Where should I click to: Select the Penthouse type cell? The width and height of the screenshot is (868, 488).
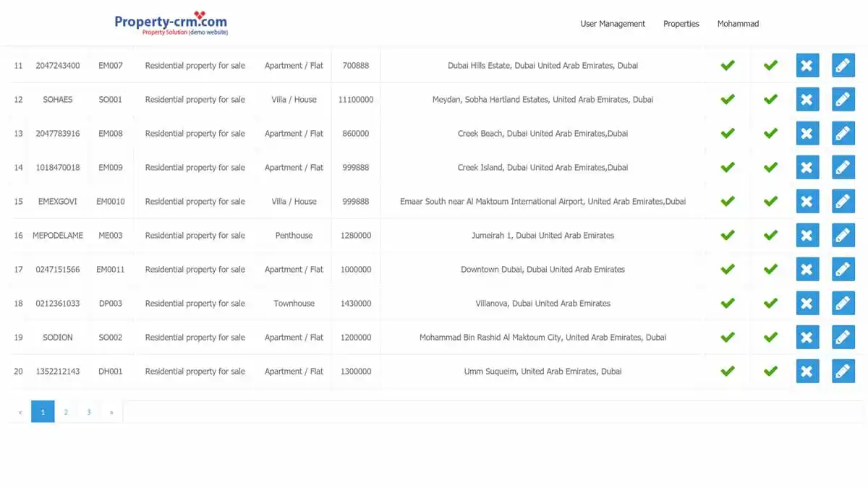click(x=294, y=236)
